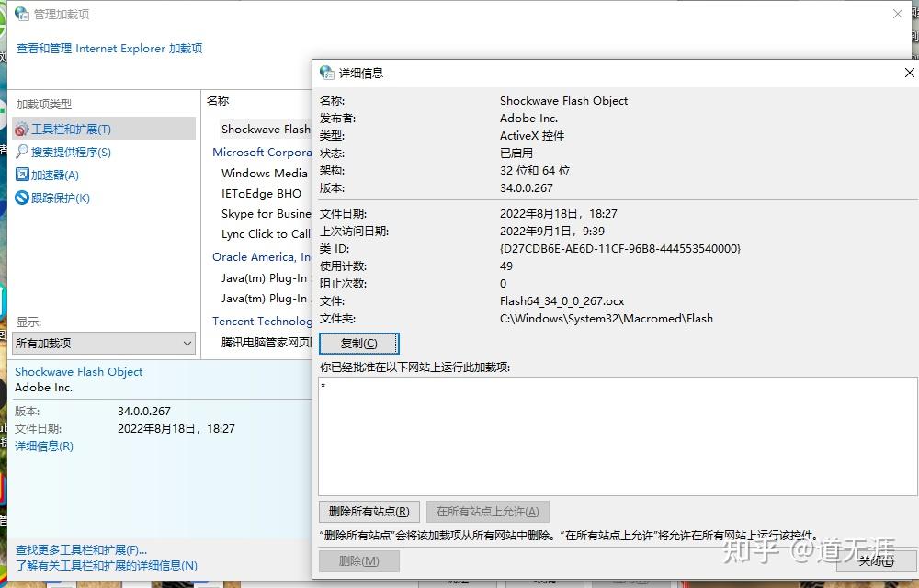
Task: Click use count value 49
Action: [x=506, y=266]
